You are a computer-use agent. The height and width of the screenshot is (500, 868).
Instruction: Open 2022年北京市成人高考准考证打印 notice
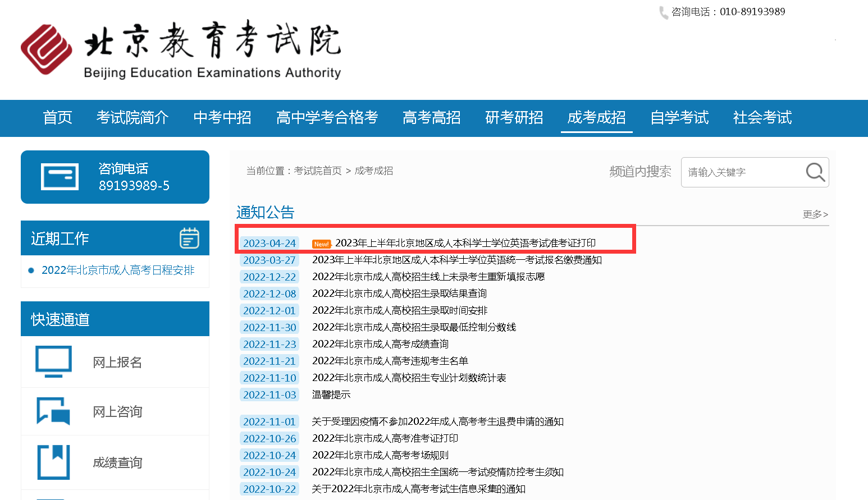tap(385, 438)
